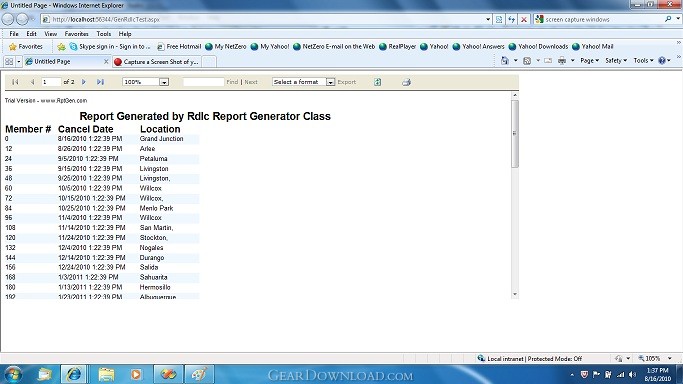The height and width of the screenshot is (384, 683).
Task: Open a new blank tab
Action: [209, 62]
